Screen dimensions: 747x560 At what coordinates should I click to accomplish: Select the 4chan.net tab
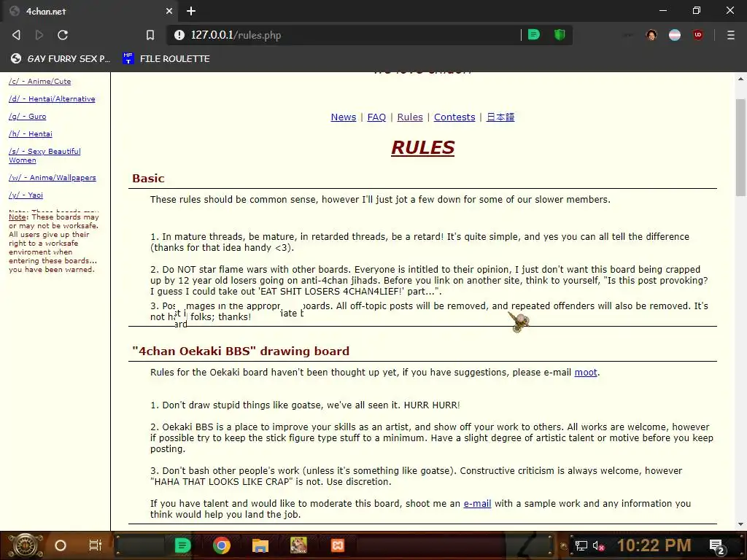pyautogui.click(x=90, y=11)
